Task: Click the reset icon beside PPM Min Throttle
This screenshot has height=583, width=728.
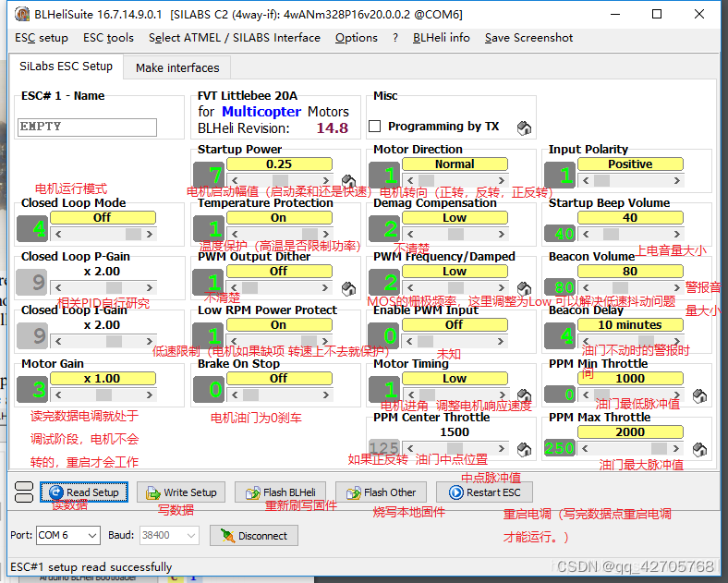Action: pyautogui.click(x=699, y=396)
